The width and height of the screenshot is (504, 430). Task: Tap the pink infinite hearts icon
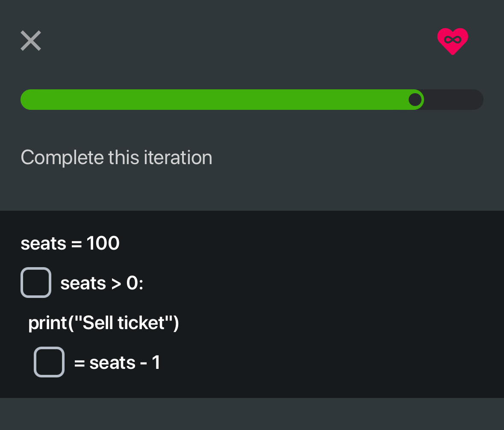tap(453, 41)
